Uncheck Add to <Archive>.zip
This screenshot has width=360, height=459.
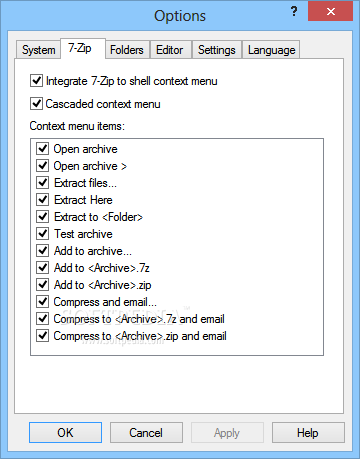click(x=43, y=285)
